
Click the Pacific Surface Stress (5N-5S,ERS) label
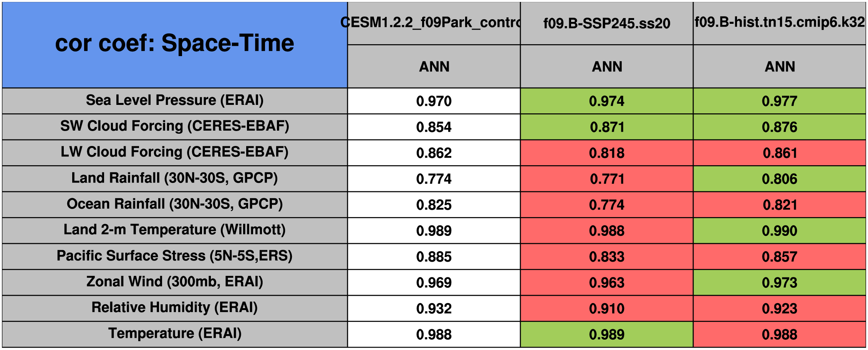(175, 256)
